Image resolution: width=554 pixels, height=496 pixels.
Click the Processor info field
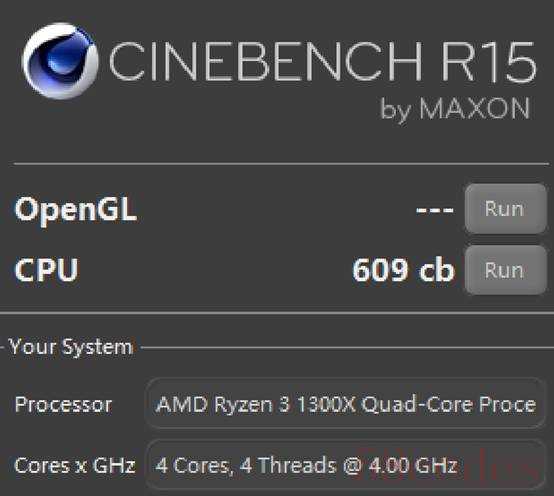coord(345,403)
